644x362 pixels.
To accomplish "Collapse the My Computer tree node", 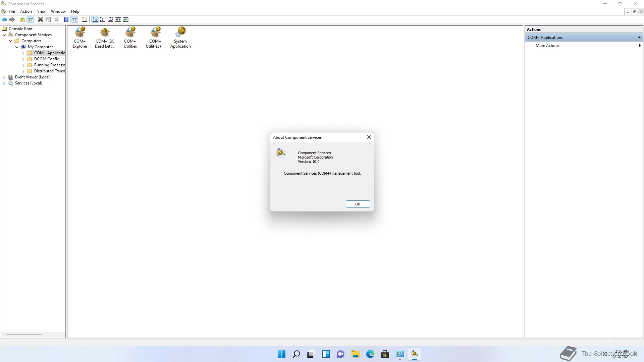I will 17,47.
